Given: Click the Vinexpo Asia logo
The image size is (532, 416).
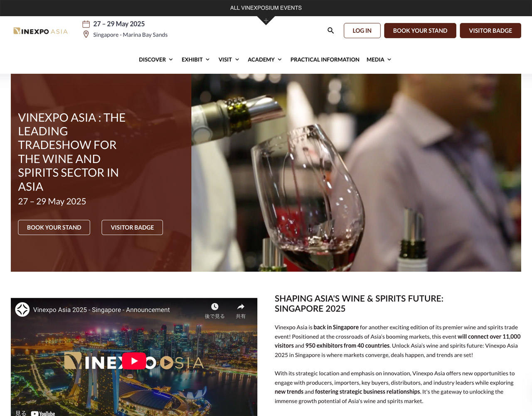Looking at the screenshot, I should point(40,31).
